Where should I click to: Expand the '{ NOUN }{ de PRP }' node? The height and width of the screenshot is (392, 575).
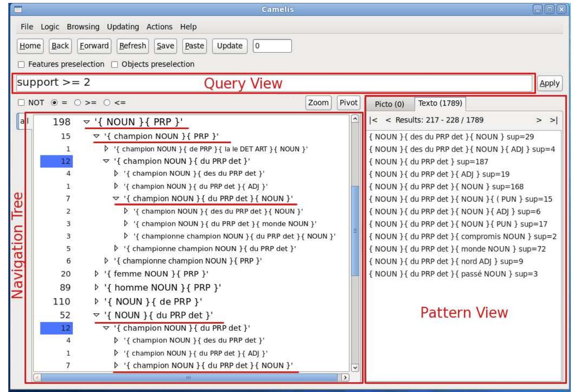tap(97, 301)
